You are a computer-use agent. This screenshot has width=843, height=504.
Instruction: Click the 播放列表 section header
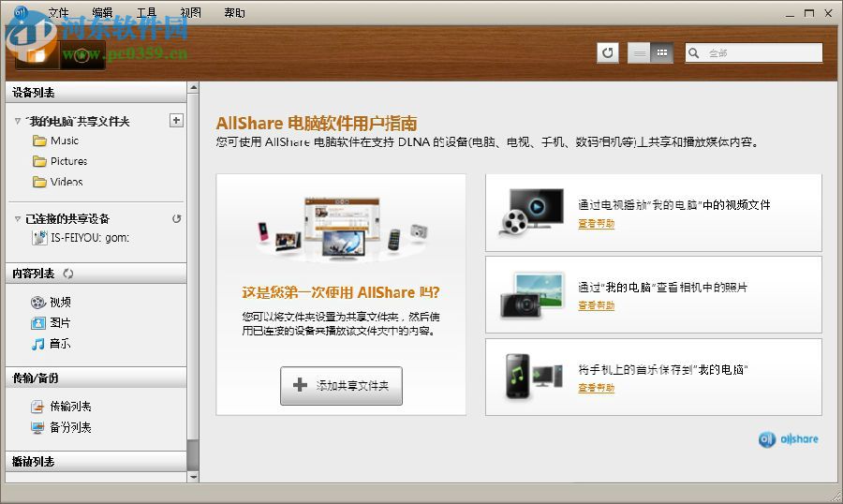click(96, 462)
